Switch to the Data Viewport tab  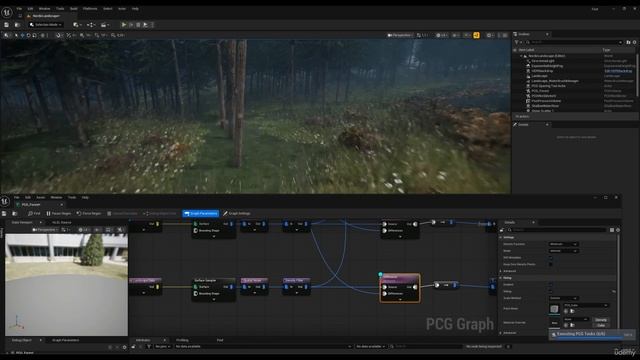pyautogui.click(x=22, y=222)
